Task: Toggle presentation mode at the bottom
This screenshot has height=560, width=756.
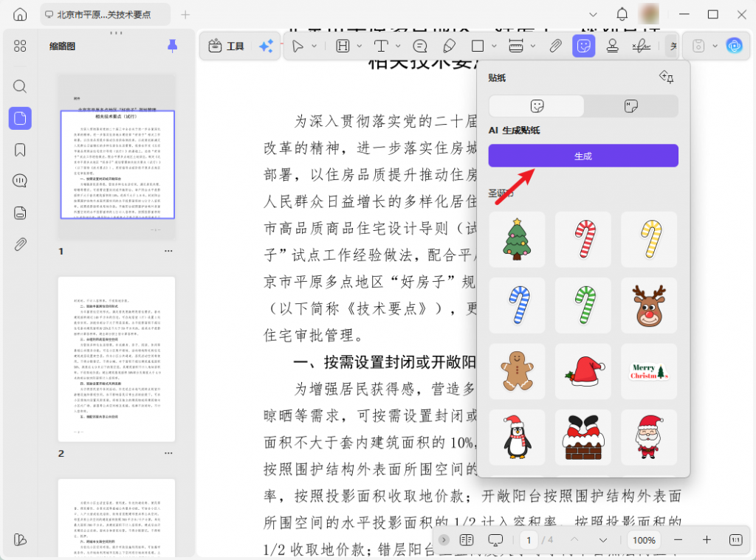Action: click(496, 540)
